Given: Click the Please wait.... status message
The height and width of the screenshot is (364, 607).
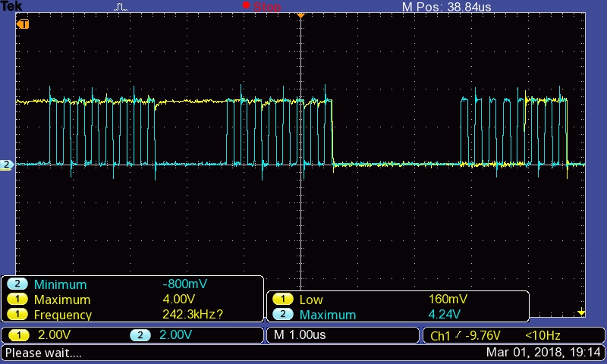Looking at the screenshot, I should coord(43,353).
